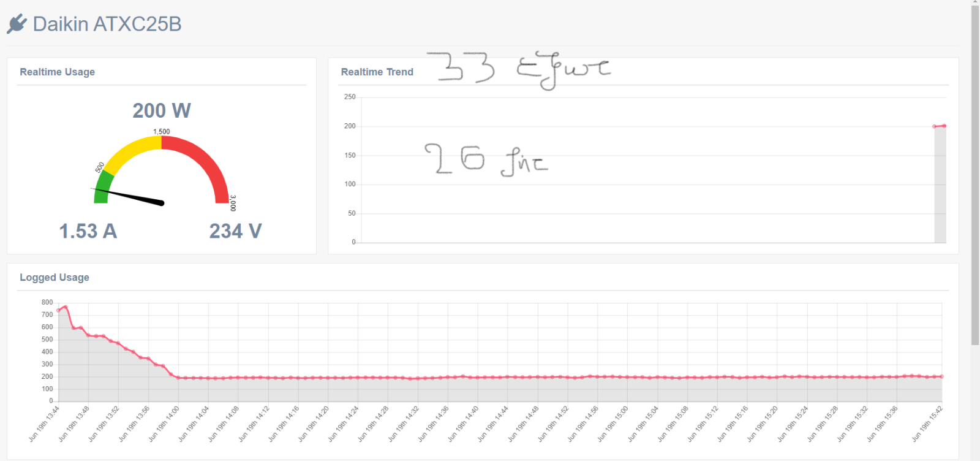The height and width of the screenshot is (461, 980).
Task: Click the 1.53 A current reading
Action: pyautogui.click(x=88, y=231)
